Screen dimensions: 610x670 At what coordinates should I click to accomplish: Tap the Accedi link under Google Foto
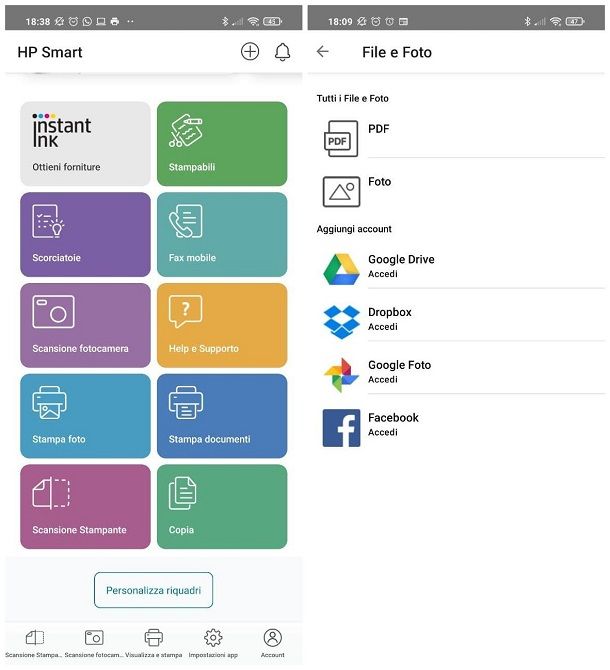(x=383, y=379)
